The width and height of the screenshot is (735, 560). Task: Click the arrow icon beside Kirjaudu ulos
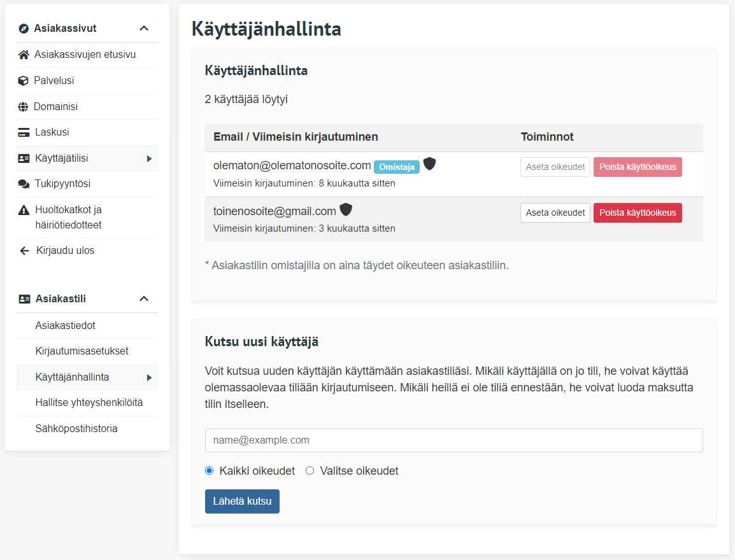pyautogui.click(x=24, y=251)
